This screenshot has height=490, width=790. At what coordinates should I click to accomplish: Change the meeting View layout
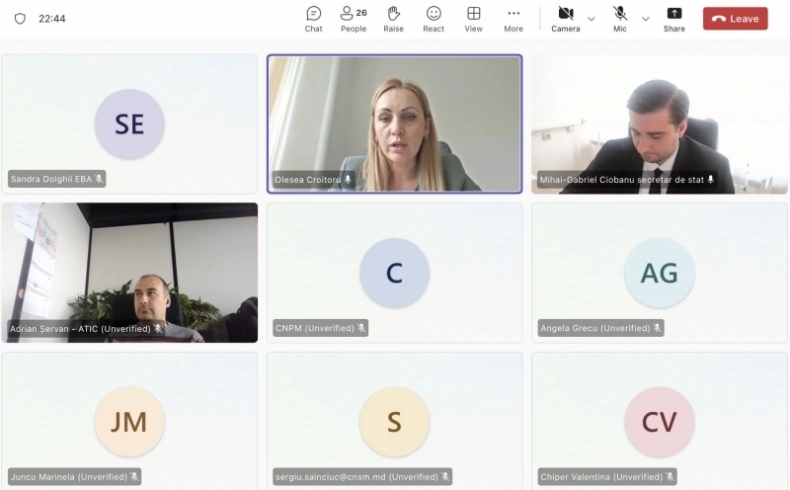(474, 19)
